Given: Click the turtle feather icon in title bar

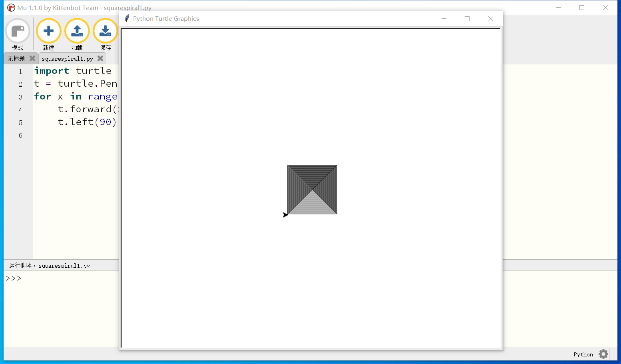Looking at the screenshot, I should click(x=127, y=18).
